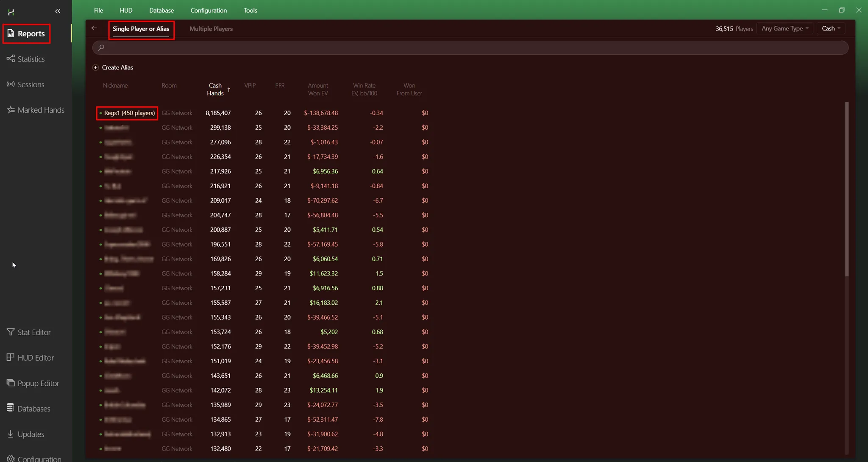Click the back arrow icon
Screen dimensions: 868x462
(94, 28)
